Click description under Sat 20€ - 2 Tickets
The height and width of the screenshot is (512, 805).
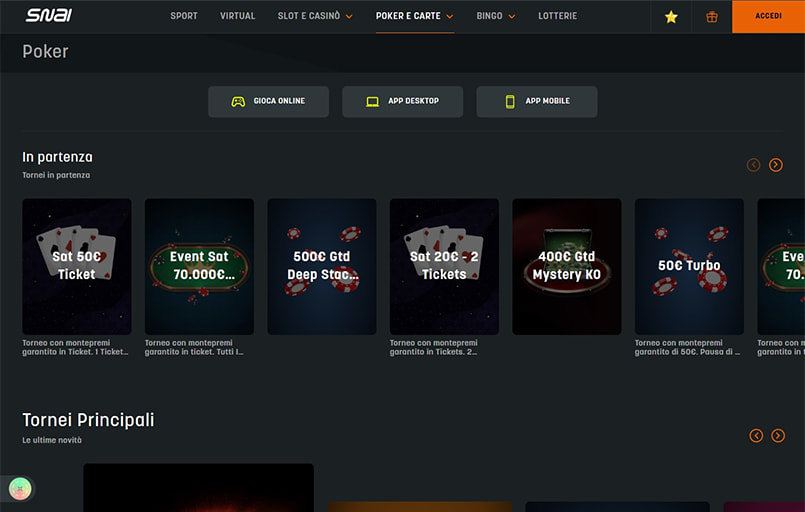point(434,347)
